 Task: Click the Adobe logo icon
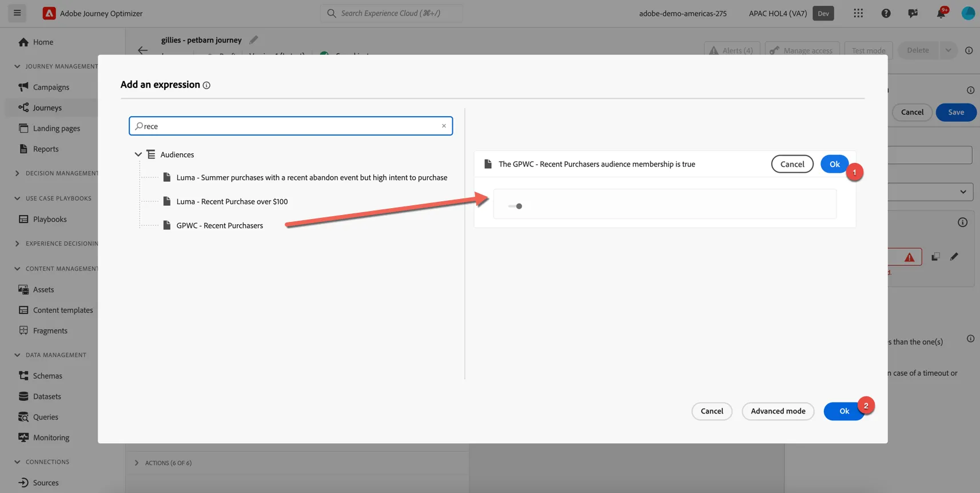point(49,13)
